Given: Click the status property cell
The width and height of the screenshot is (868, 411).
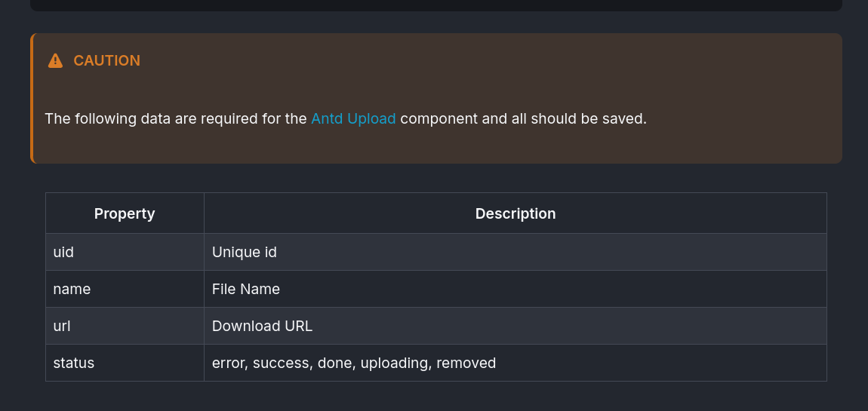Looking at the screenshot, I should tap(125, 363).
